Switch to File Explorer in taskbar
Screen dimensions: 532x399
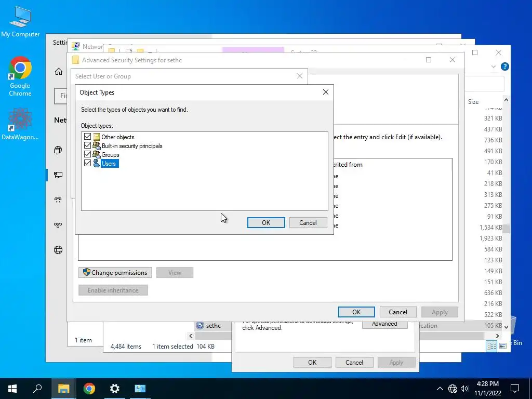63,389
